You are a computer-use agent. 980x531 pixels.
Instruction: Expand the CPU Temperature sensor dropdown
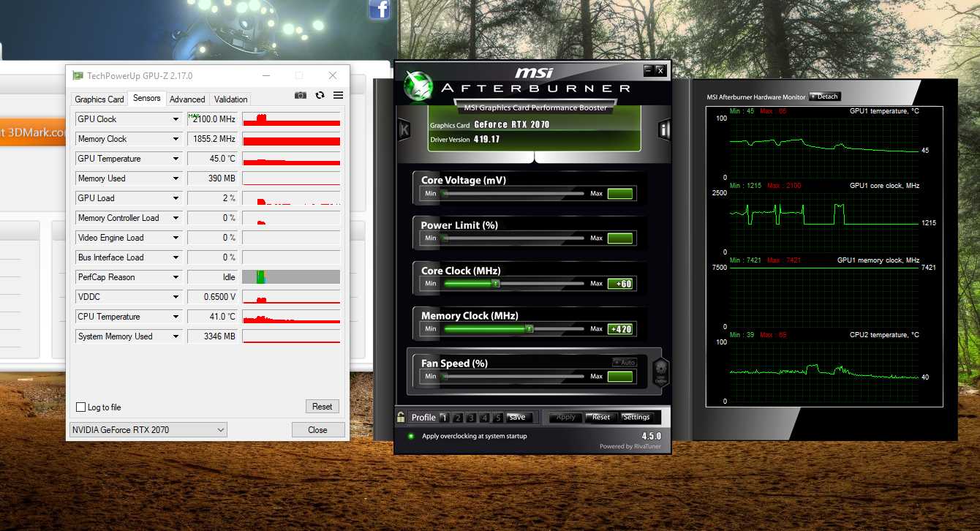point(176,317)
